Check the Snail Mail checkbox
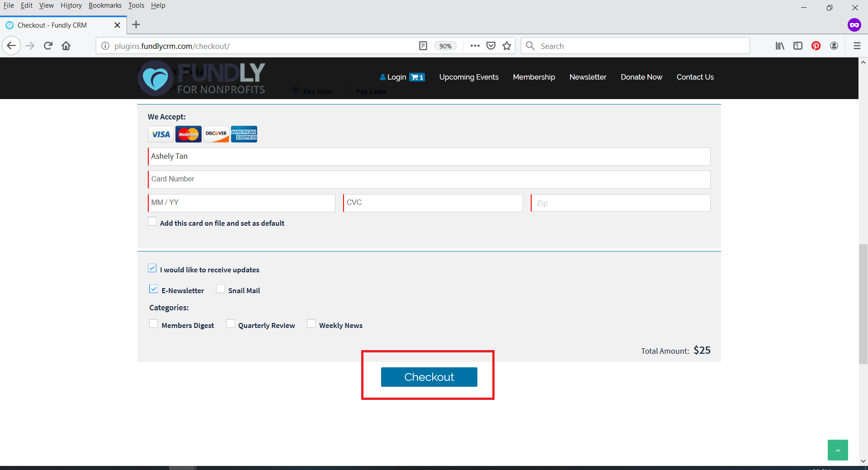Screen dimensions: 868x470 point(221,289)
